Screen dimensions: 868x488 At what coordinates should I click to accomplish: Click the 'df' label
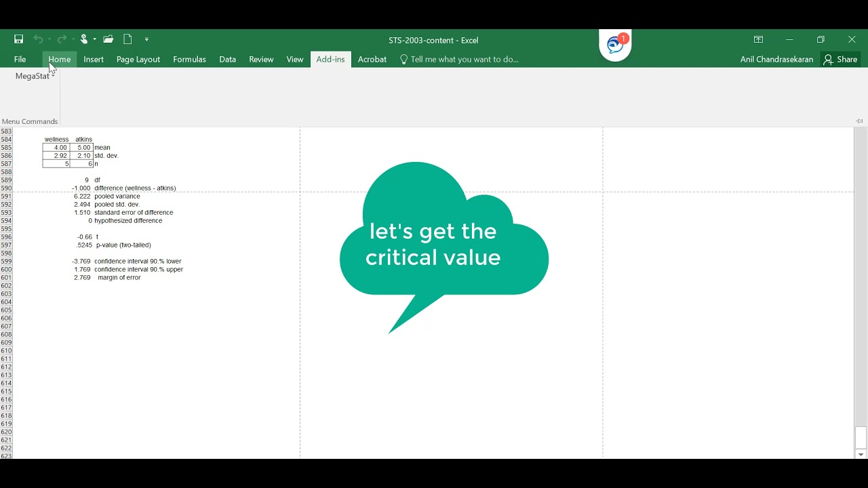97,180
